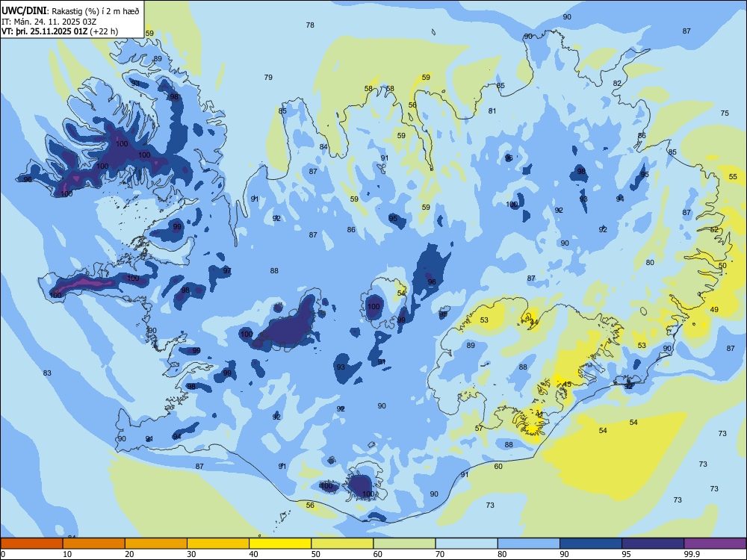
Task: Click the map value '79' on the map
Action: [268, 77]
